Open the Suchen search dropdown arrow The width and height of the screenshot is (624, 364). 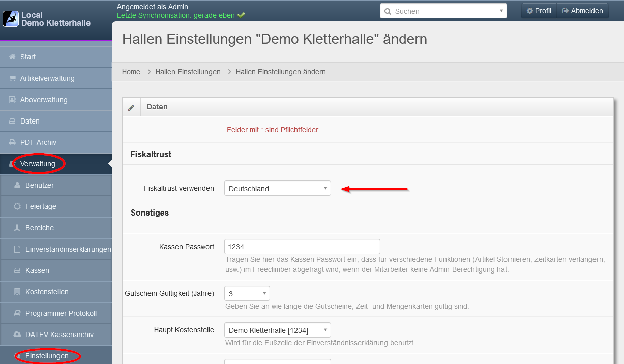[x=501, y=11]
